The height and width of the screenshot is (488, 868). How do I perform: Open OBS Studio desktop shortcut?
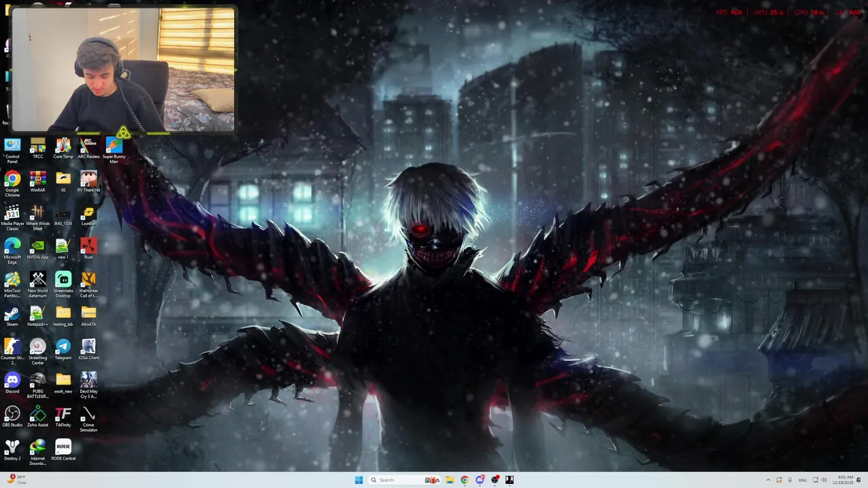click(12, 417)
